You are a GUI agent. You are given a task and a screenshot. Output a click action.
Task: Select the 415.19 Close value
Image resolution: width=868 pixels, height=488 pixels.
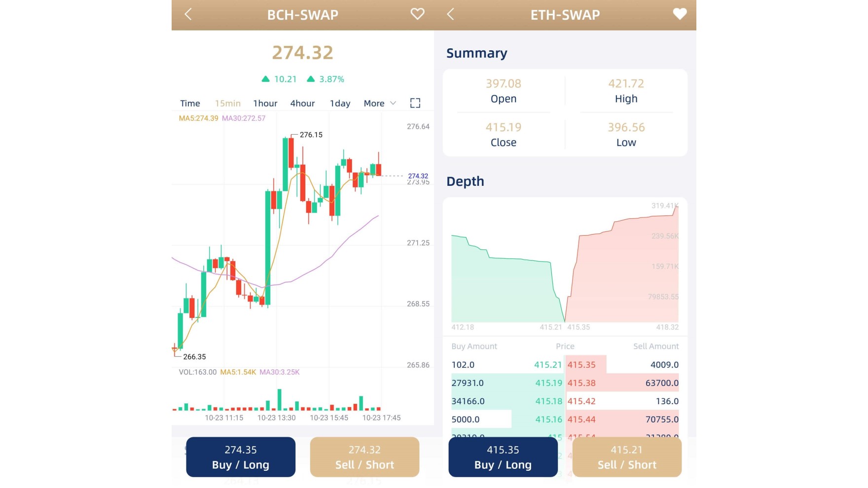click(504, 127)
